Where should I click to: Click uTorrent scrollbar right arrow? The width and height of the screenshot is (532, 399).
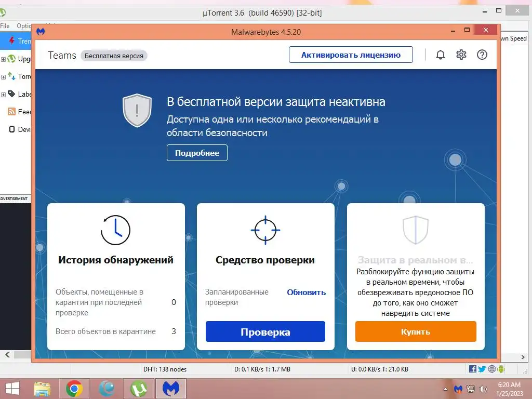click(x=523, y=357)
